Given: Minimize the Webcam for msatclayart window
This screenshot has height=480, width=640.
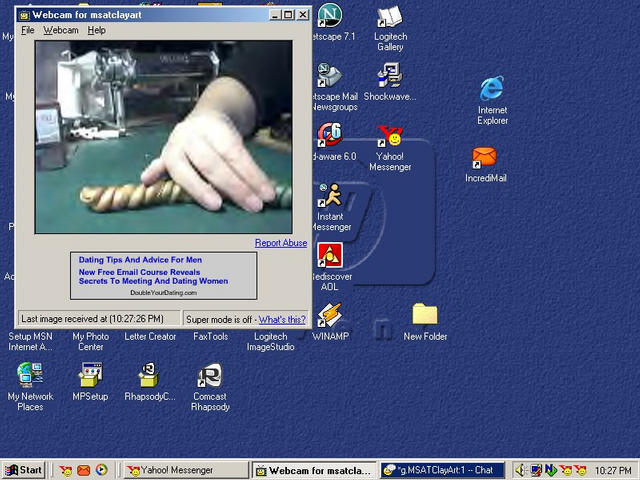Looking at the screenshot, I should point(276,15).
